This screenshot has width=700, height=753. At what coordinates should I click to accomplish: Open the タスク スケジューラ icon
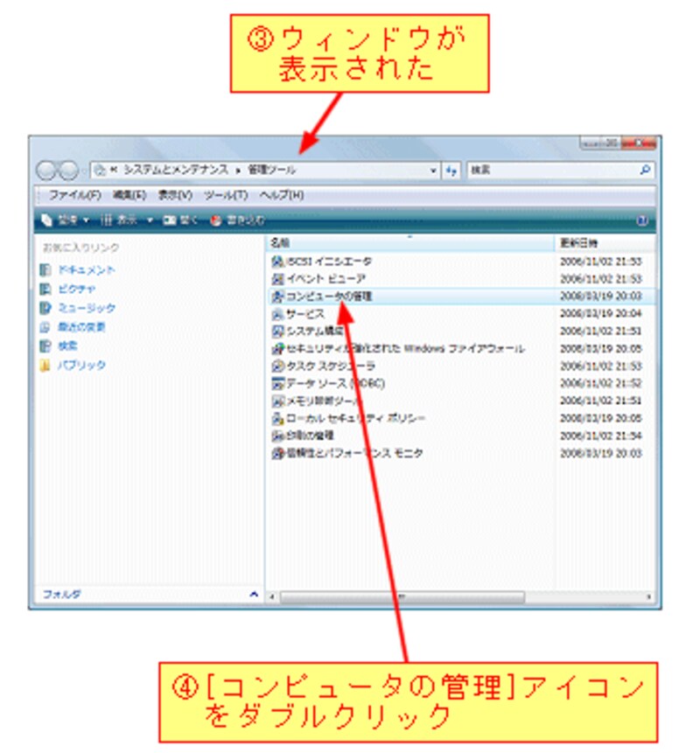click(x=277, y=366)
